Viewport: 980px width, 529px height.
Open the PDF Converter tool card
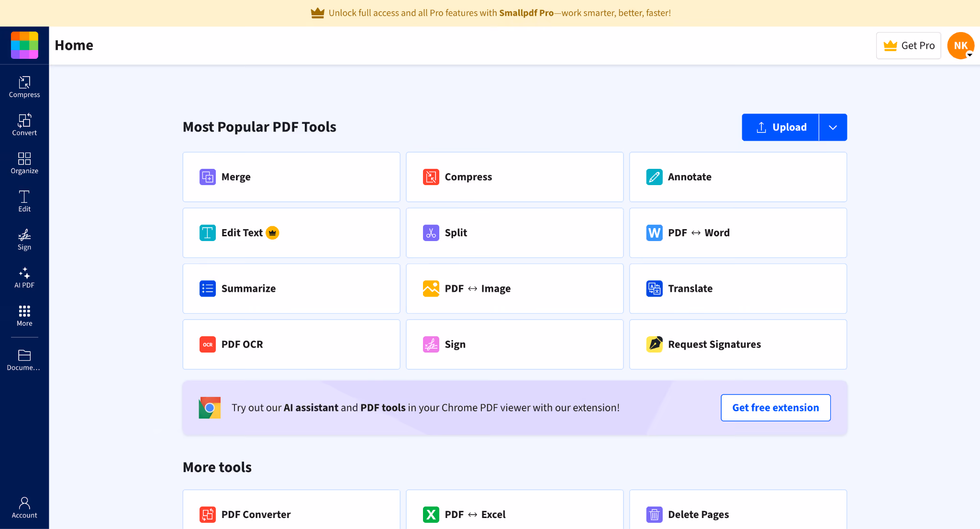291,510
